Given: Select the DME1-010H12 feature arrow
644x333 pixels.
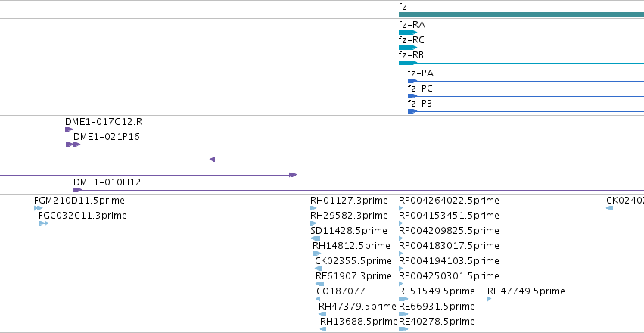Looking at the screenshot, I should click(x=78, y=190).
